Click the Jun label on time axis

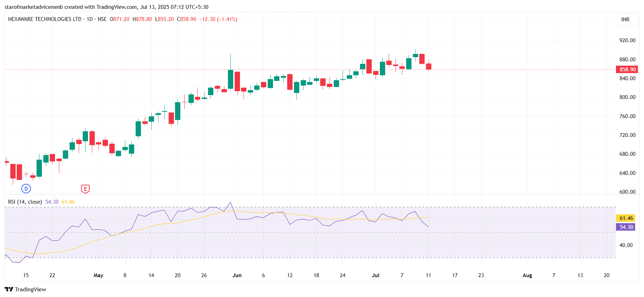[237, 275]
